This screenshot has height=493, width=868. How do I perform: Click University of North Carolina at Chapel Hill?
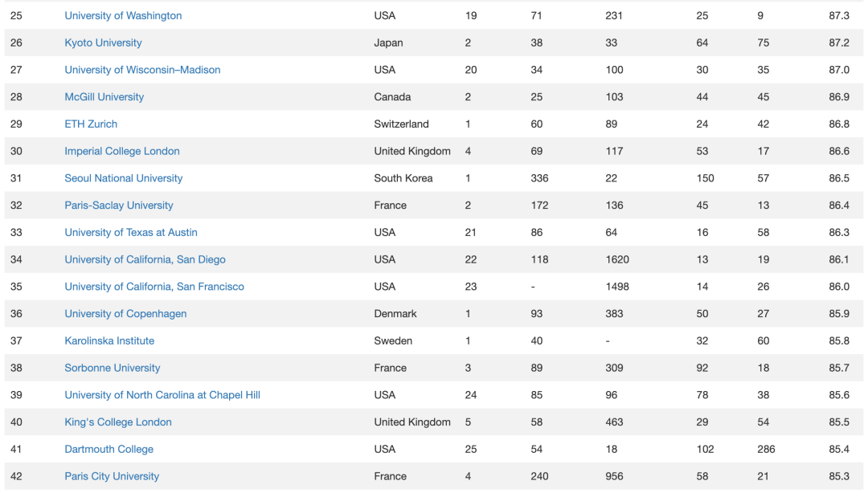tap(162, 395)
